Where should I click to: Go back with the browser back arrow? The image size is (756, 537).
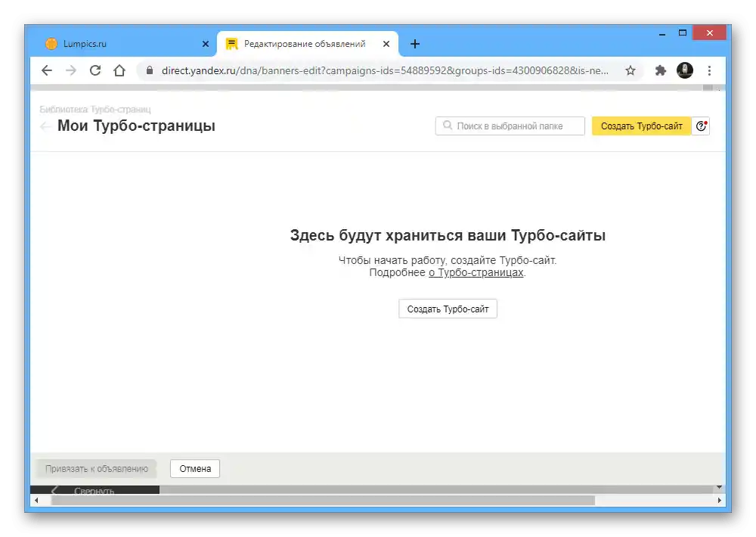coord(47,70)
